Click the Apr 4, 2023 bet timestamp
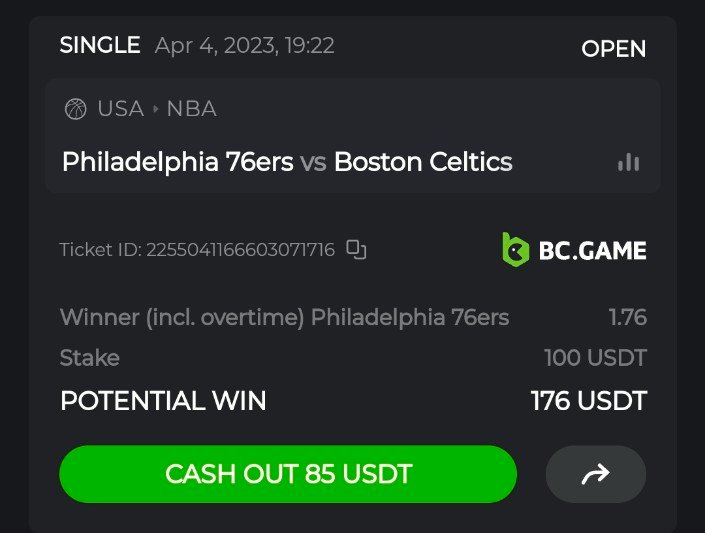Image resolution: width=705 pixels, height=533 pixels. [x=244, y=45]
